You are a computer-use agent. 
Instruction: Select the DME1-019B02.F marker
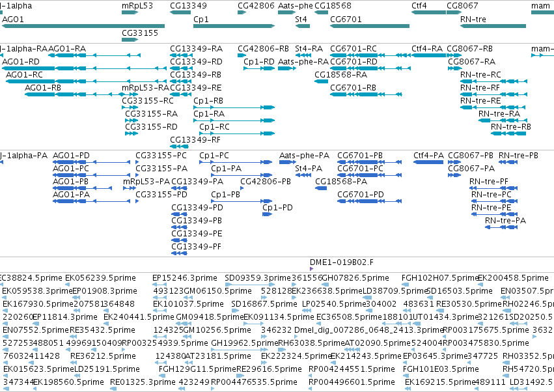pyautogui.click(x=311, y=269)
